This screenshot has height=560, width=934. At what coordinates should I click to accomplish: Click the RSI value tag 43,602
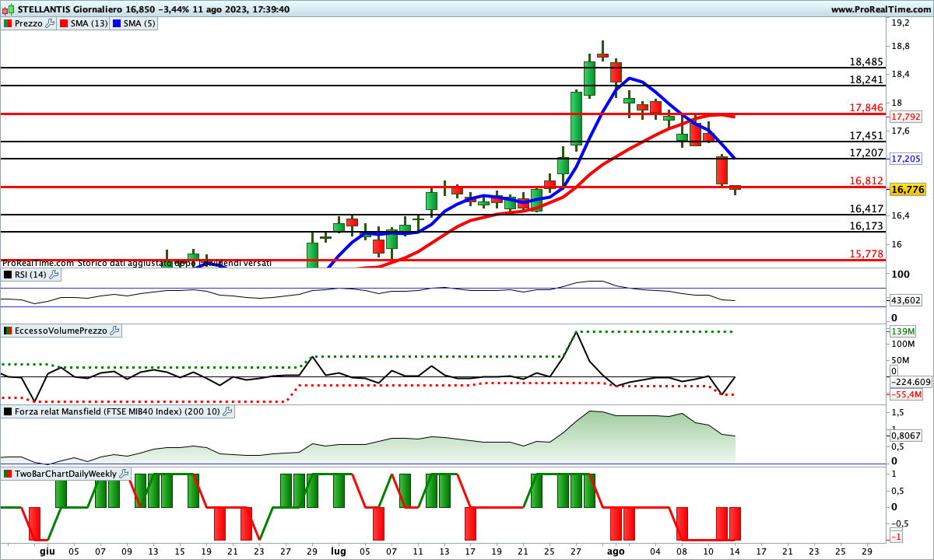click(906, 300)
